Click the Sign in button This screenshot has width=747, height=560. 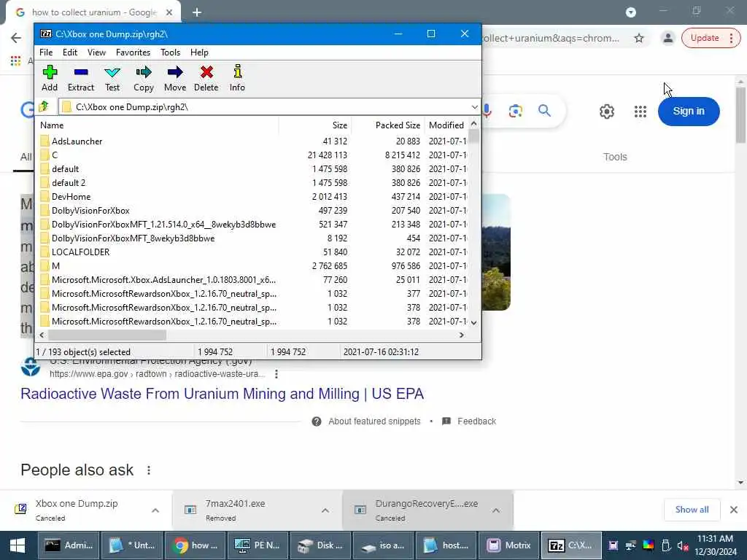(x=689, y=112)
